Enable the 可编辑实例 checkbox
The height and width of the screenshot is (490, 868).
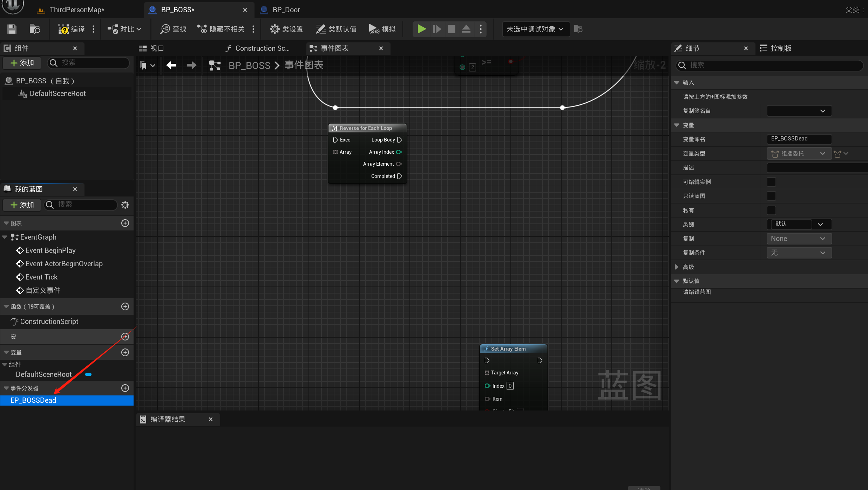click(x=771, y=182)
